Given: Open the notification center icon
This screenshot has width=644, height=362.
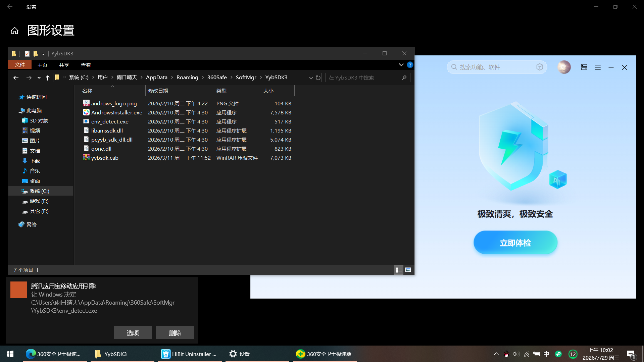Looking at the screenshot, I should pos(631,354).
